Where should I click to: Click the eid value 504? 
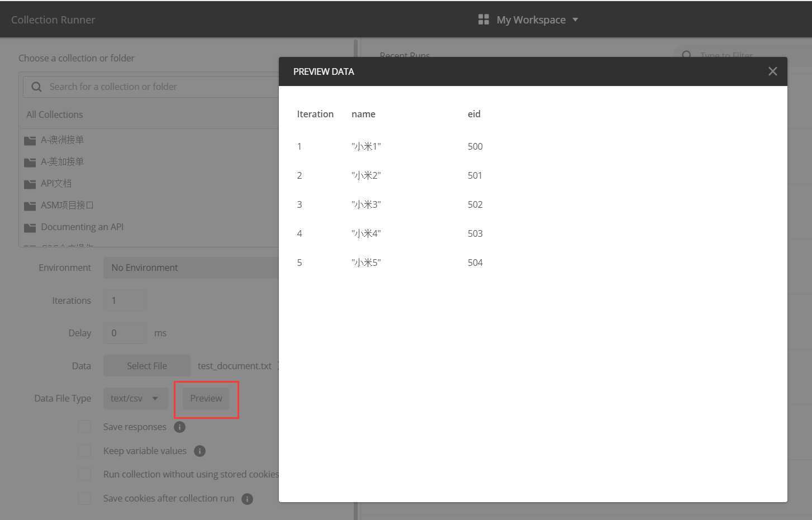coord(475,263)
